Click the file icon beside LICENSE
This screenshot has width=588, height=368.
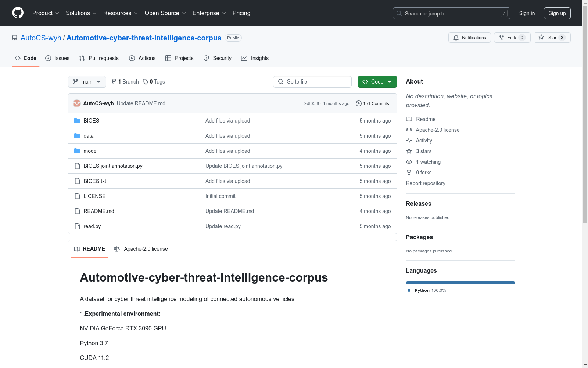[77, 196]
